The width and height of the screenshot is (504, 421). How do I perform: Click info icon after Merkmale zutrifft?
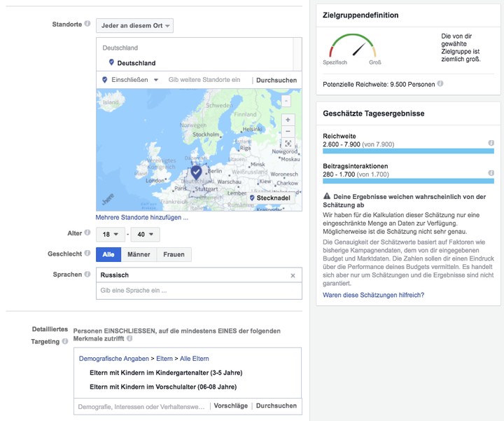pos(129,338)
